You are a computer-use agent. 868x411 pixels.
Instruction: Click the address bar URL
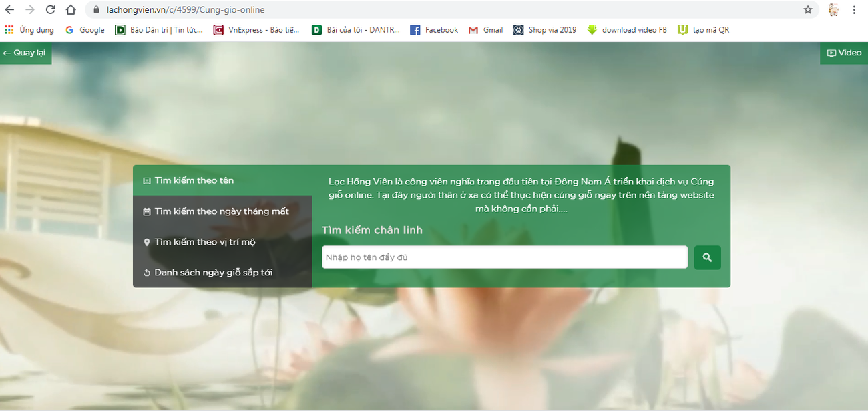pos(186,10)
